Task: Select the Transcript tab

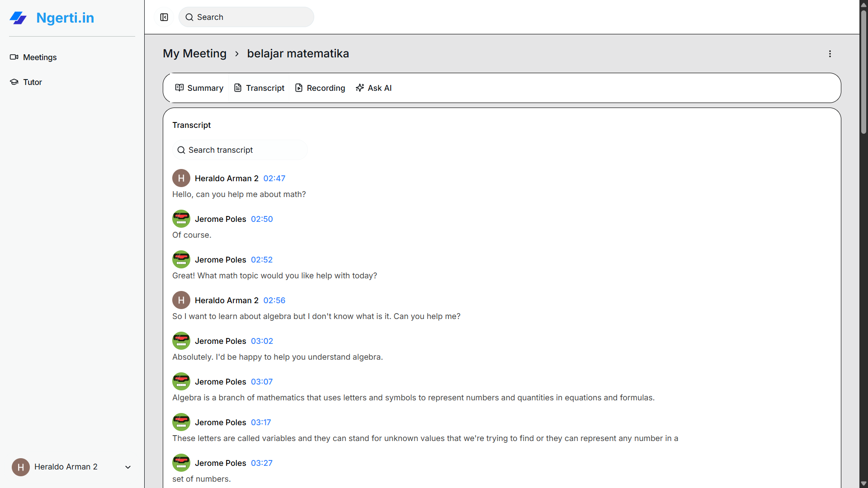Action: (259, 88)
